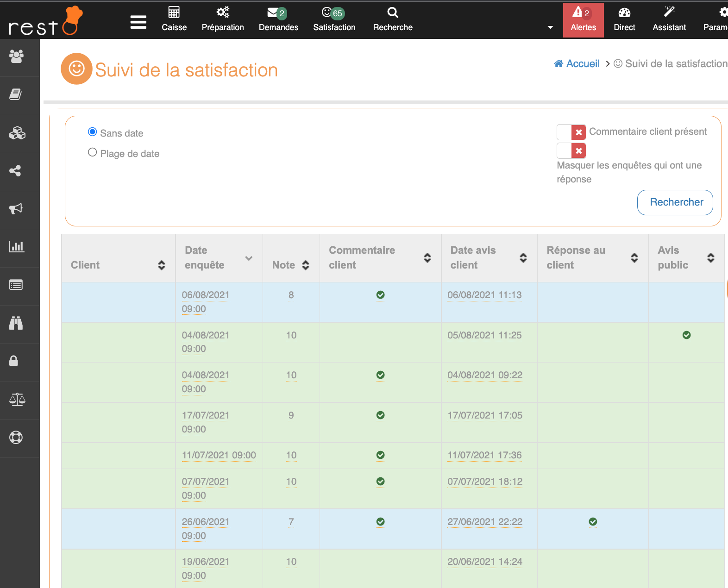Follow the Accueil breadcrumb link

pos(582,64)
